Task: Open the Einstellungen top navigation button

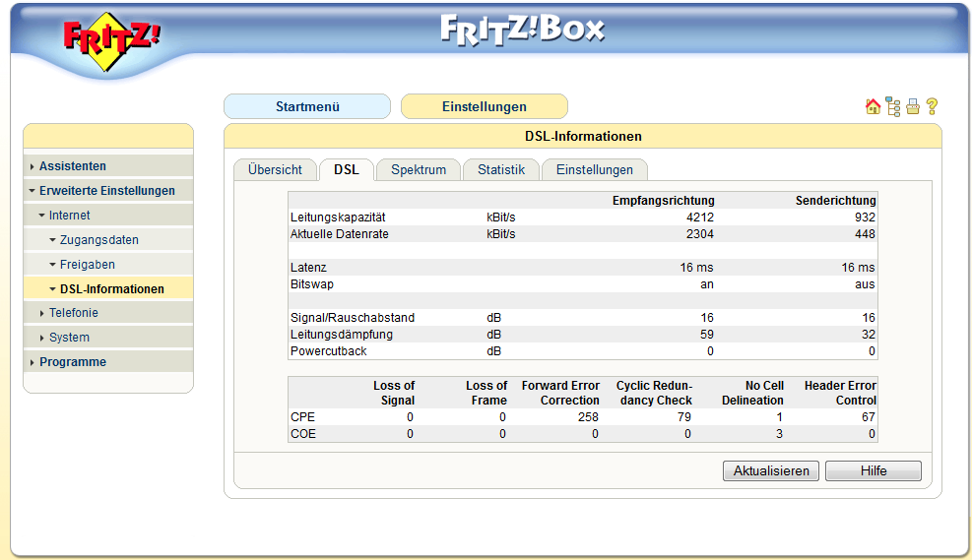Action: (485, 106)
